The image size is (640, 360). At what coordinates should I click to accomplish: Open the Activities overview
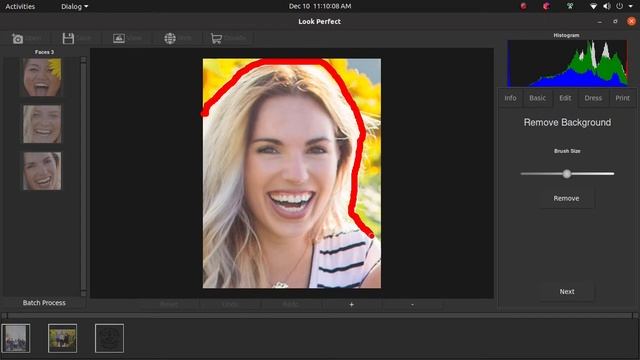point(20,6)
